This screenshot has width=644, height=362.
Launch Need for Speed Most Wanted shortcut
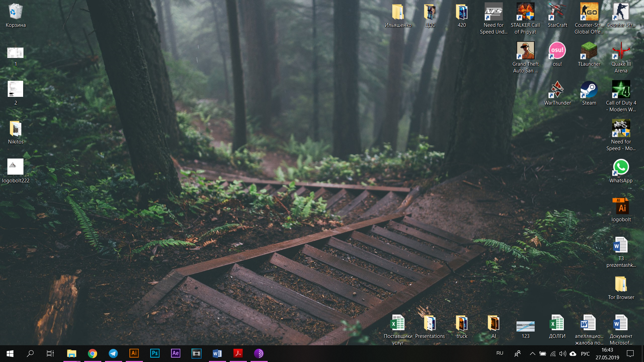pyautogui.click(x=621, y=135)
